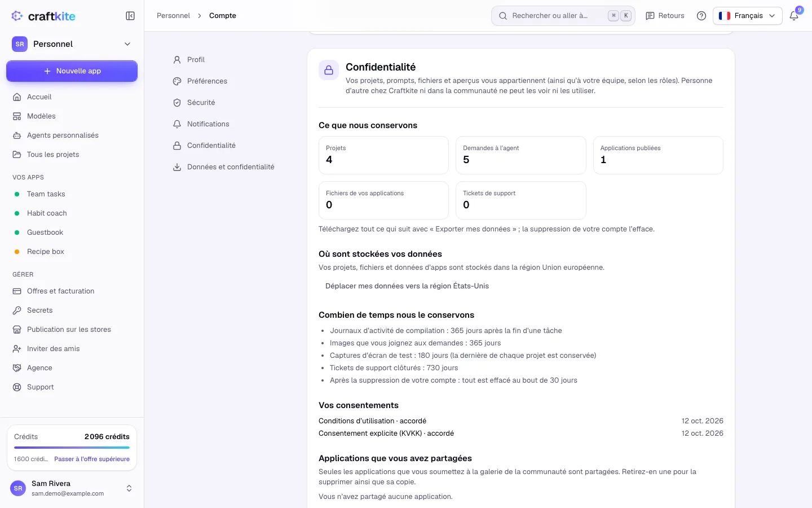Open the Guestbook app
812x508 pixels.
[x=72, y=233]
